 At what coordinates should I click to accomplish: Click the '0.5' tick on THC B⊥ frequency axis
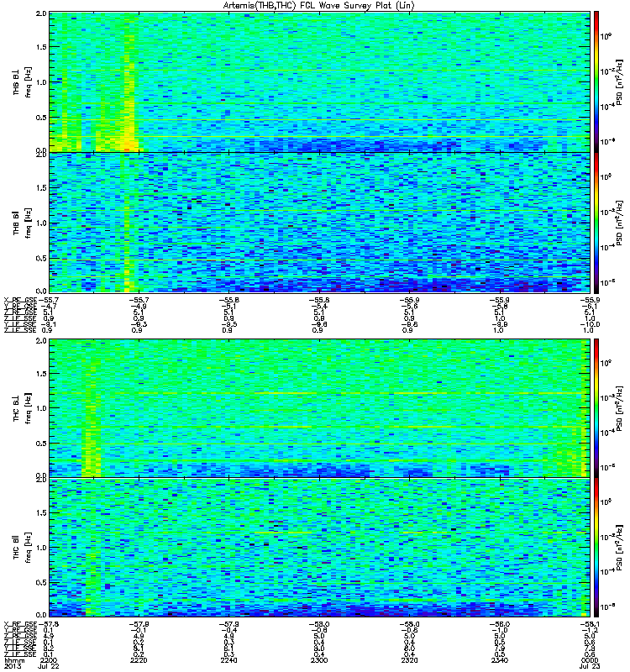point(41,444)
